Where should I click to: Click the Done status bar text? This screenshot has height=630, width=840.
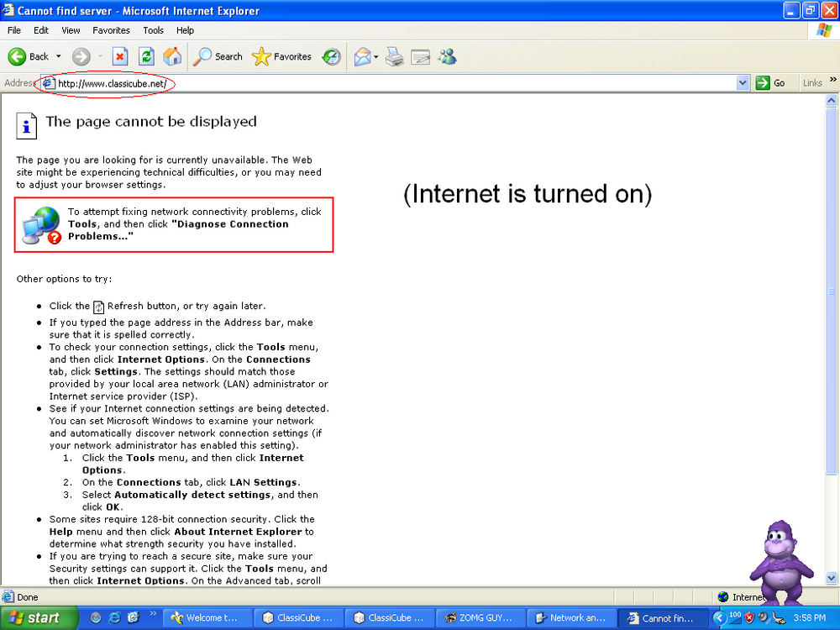[x=28, y=596]
